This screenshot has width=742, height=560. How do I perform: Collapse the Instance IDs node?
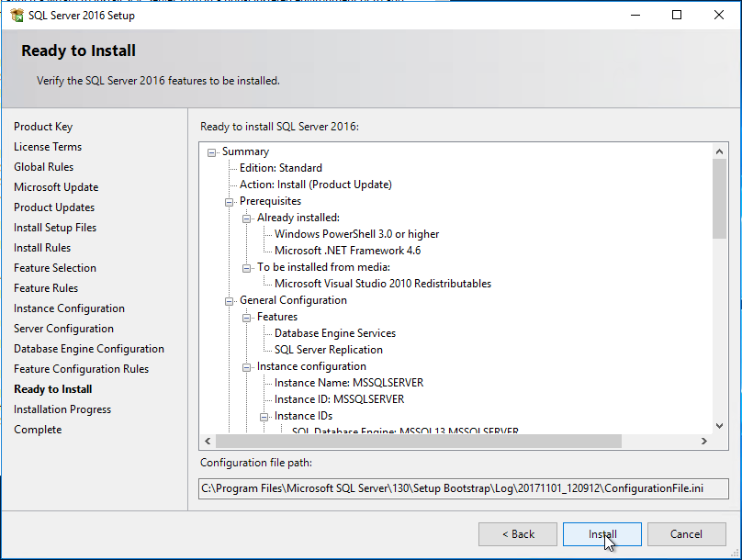click(264, 417)
